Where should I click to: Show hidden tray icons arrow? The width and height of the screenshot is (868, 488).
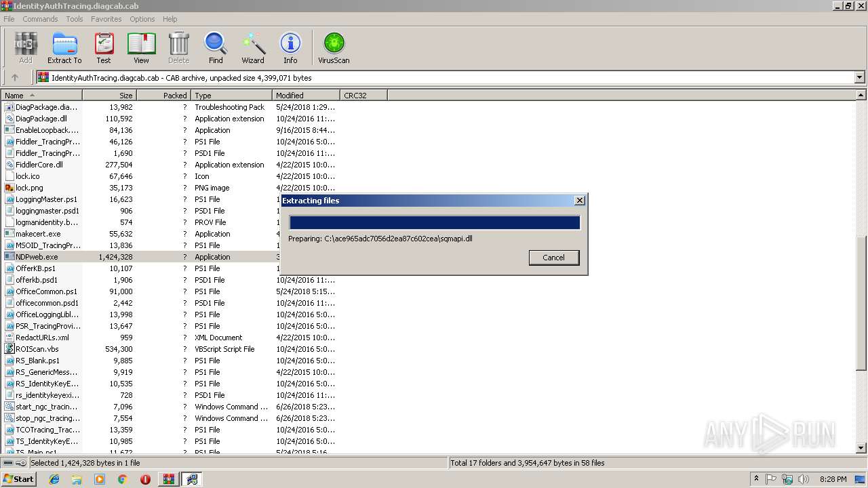pos(757,479)
